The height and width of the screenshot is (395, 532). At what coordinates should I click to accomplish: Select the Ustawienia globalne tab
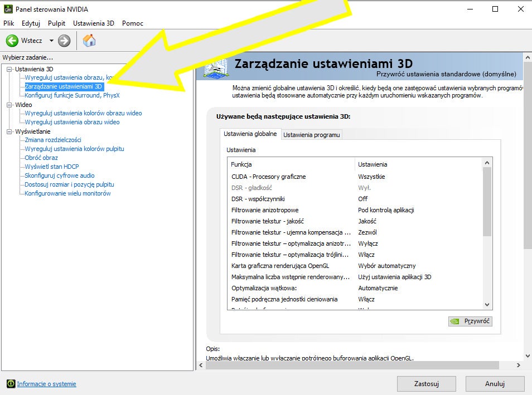[250, 134]
